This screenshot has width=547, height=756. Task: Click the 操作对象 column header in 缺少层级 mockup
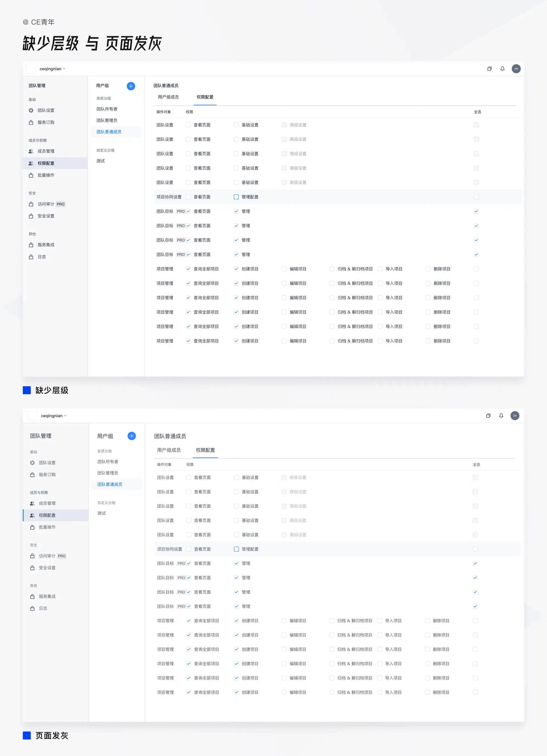point(164,112)
